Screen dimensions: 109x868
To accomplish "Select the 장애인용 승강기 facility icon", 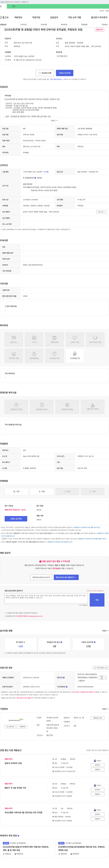I will (x=42, y=407).
